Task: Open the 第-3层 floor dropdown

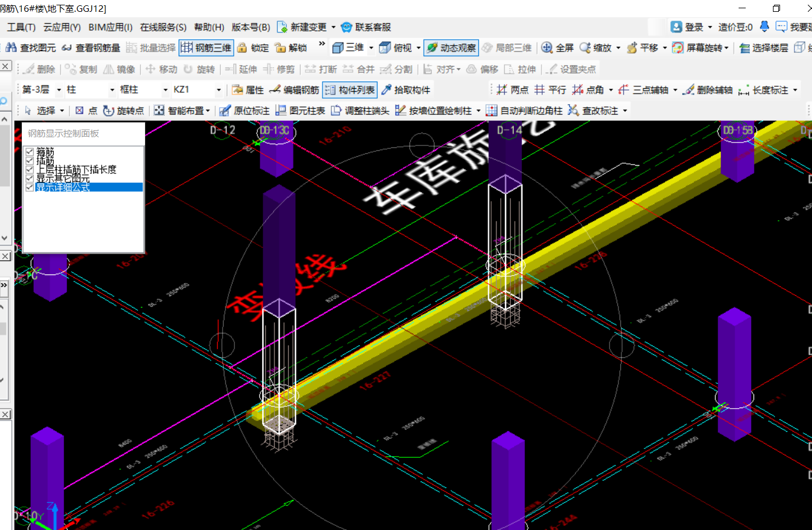Action: click(x=59, y=90)
